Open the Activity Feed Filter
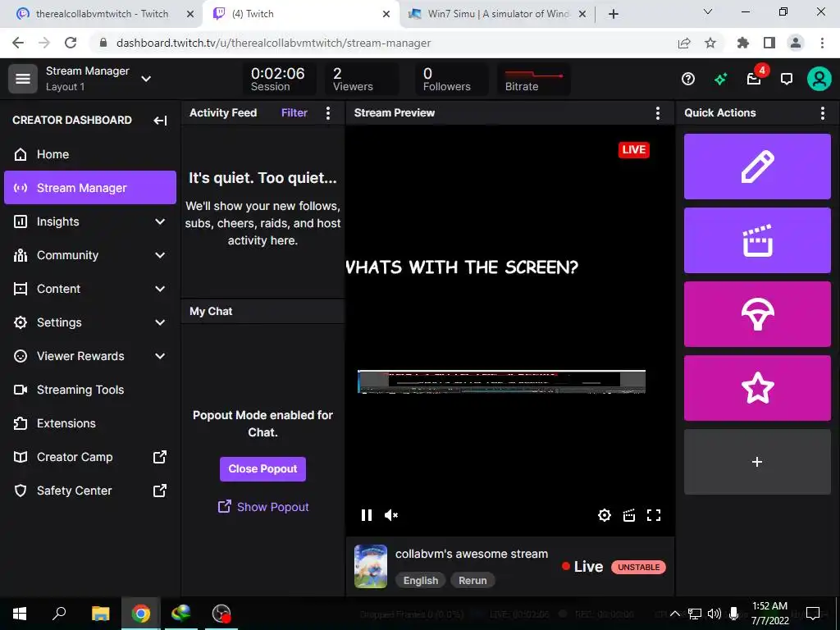 tap(294, 112)
